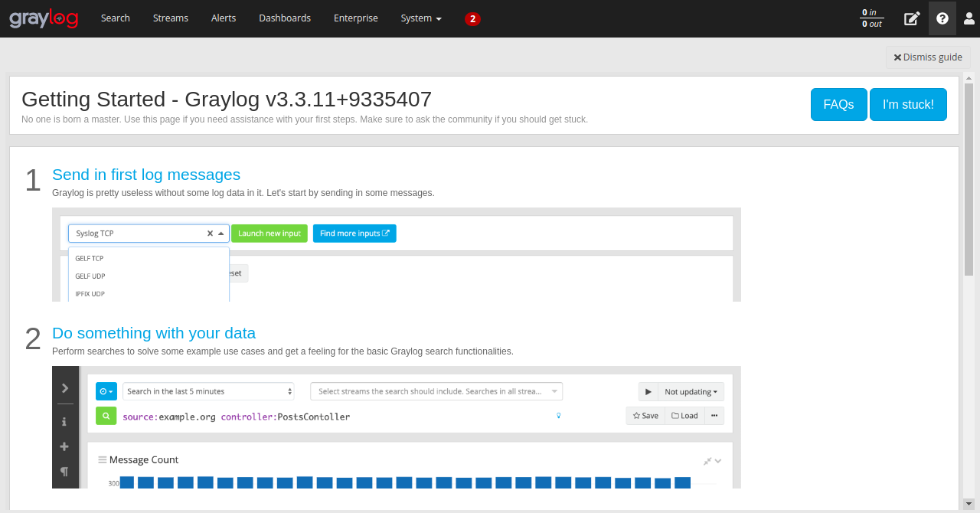Click the sidebar plus create icon
The width and height of the screenshot is (980, 513).
pyautogui.click(x=64, y=446)
